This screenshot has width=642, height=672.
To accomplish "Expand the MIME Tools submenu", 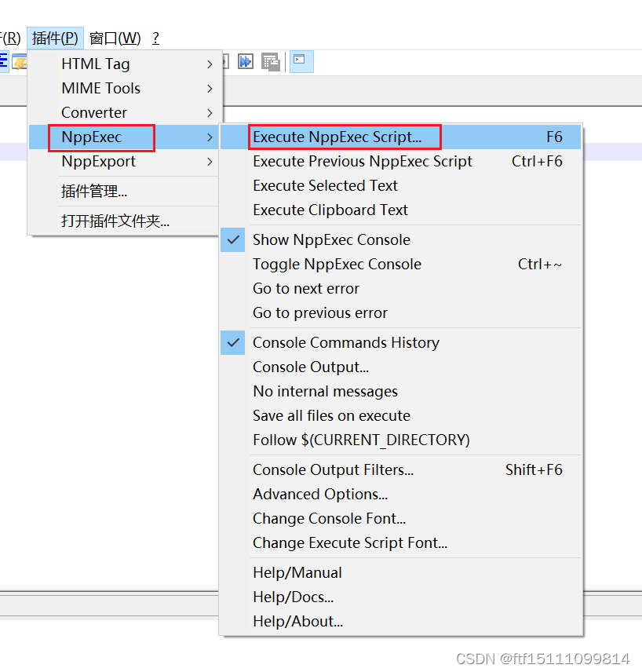I will tap(124, 88).
